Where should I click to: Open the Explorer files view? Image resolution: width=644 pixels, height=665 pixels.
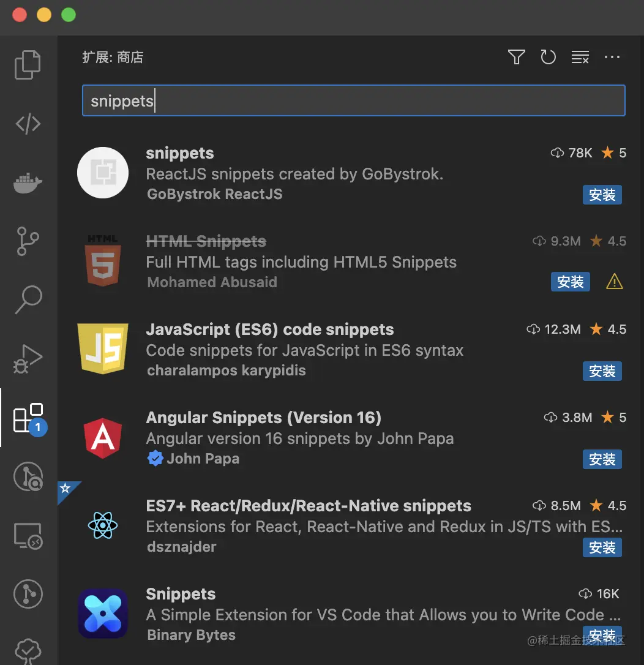click(28, 65)
